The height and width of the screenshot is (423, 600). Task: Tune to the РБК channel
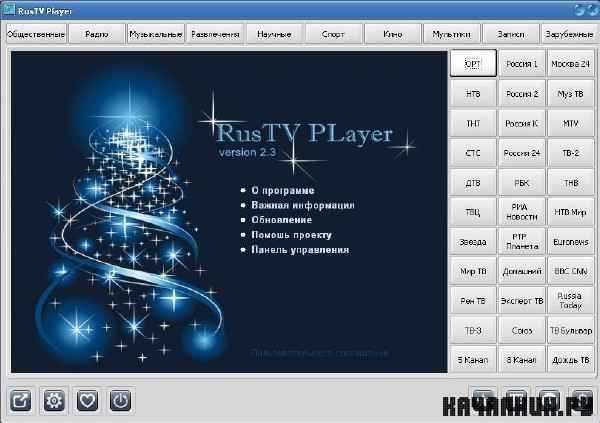[522, 183]
